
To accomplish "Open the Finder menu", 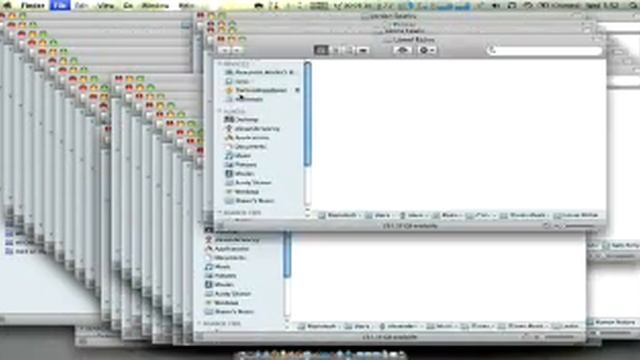I will [32, 5].
